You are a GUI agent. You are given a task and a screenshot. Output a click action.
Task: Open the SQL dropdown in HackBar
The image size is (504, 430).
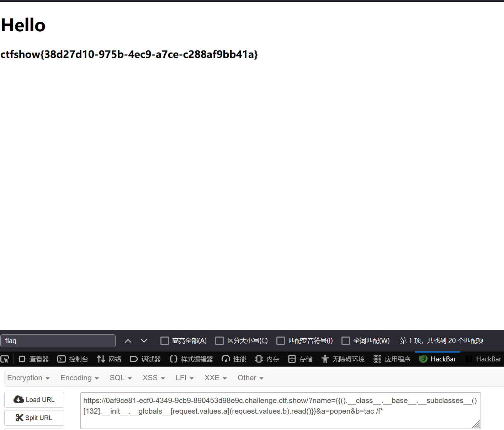[121, 378]
